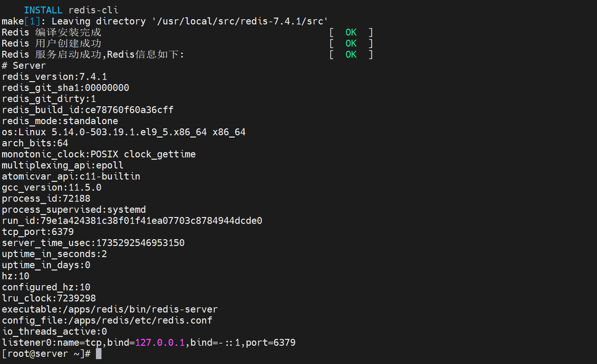The image size is (597, 364).
Task: Click the gcc_version:11.5.0 line
Action: click(x=52, y=188)
